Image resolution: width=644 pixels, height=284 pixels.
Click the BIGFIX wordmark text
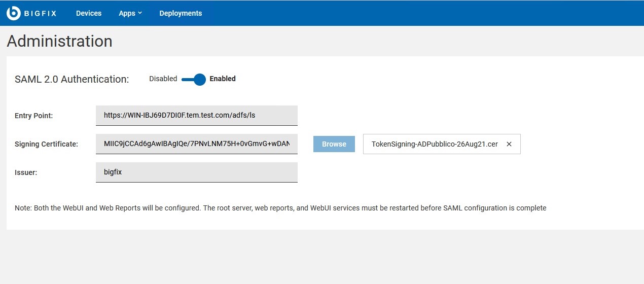41,14
